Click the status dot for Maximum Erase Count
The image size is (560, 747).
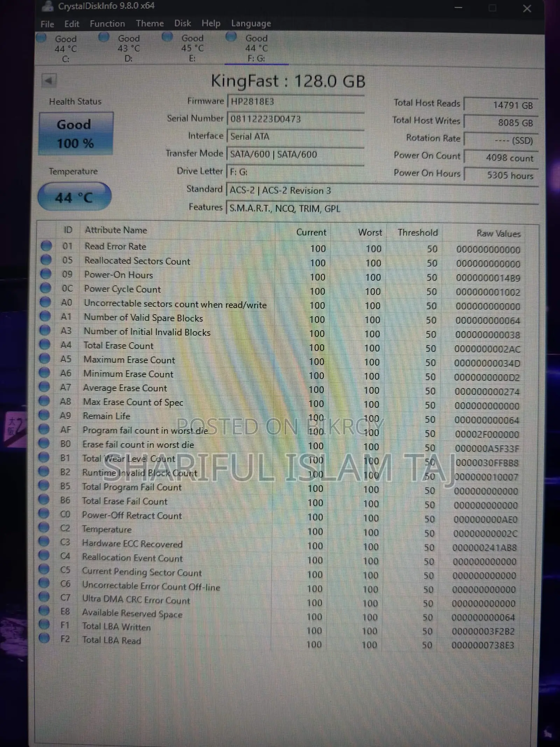pyautogui.click(x=45, y=358)
